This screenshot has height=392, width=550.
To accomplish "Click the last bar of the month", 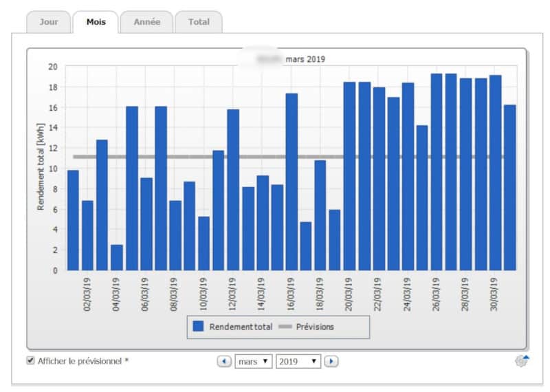I will [x=509, y=187].
